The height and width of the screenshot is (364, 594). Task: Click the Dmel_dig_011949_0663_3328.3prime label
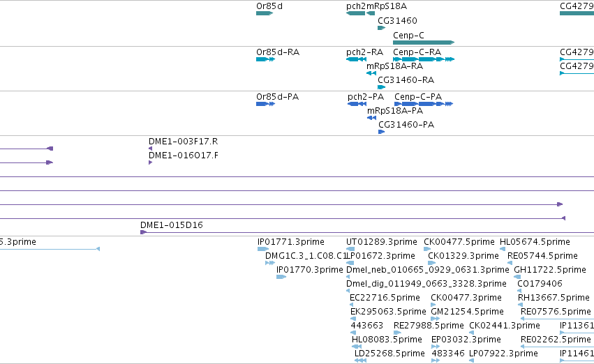click(x=426, y=284)
